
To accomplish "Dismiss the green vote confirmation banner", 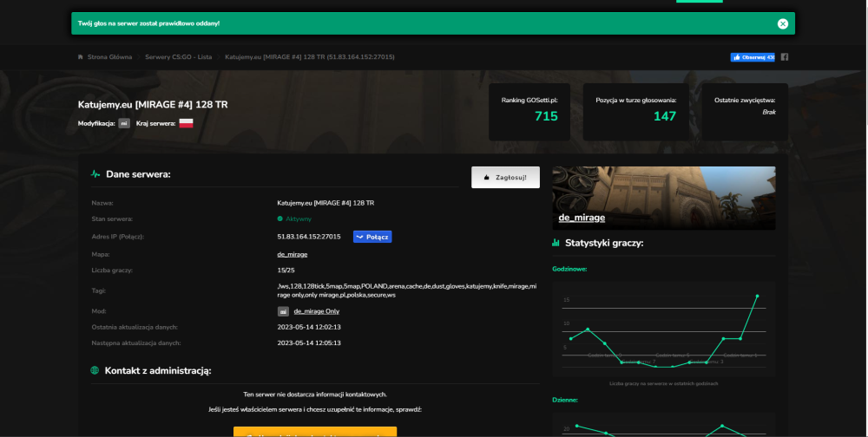I will 782,23.
